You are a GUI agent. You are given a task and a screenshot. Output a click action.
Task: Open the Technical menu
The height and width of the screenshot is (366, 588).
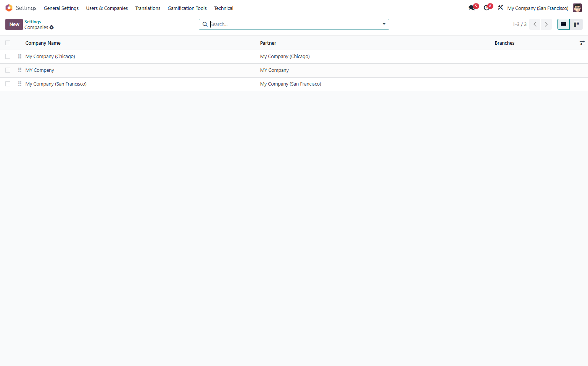224,8
